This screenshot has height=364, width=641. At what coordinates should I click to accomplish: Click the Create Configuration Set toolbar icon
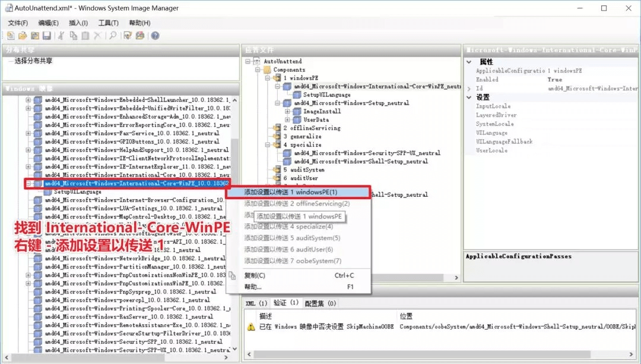coord(140,36)
